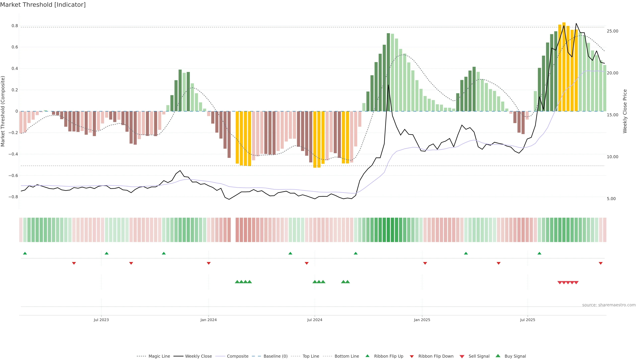Click the last Buy Signal triangle of the two-marker cluster
644x362 pixels.
point(347,282)
